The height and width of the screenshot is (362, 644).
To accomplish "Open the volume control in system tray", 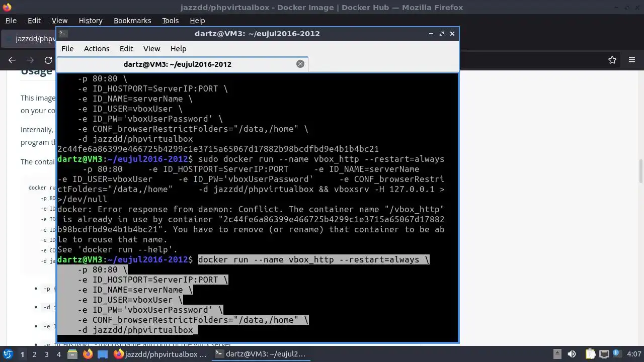I will tap(572, 354).
